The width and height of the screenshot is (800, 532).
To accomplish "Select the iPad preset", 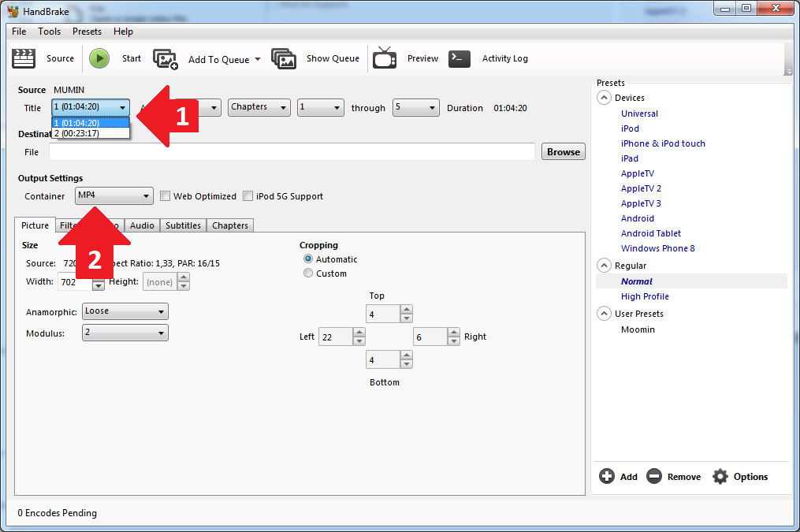I will pyautogui.click(x=630, y=158).
